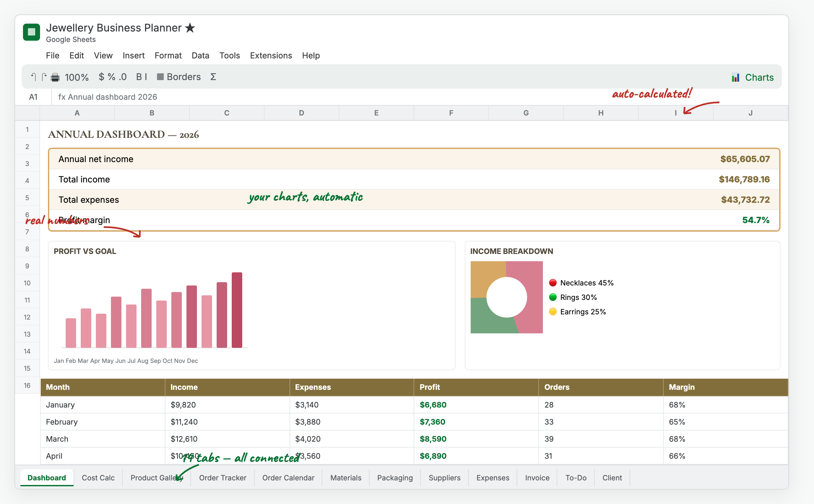Open the File menu
814x504 pixels.
coord(53,55)
